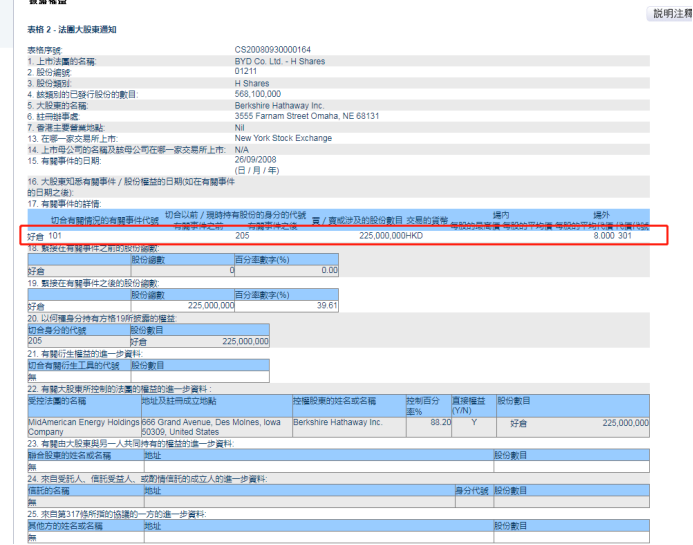
Task: Click the event code 101 in highlighted row
Action: 56,235
